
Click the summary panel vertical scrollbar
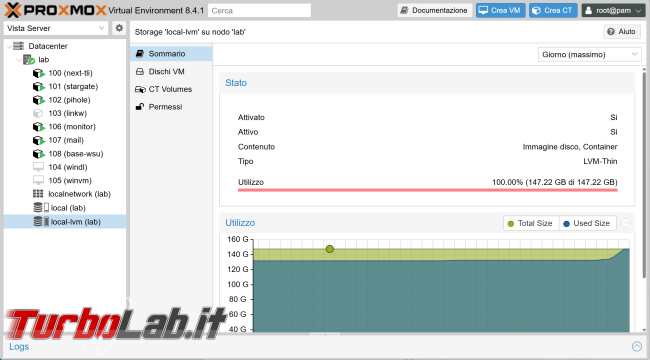pyautogui.click(x=644, y=174)
